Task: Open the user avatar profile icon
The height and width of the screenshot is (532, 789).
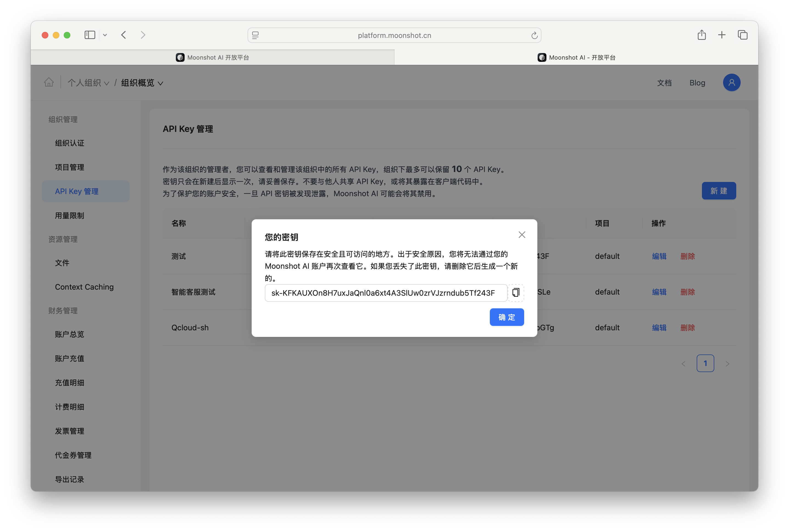Action: pyautogui.click(x=731, y=82)
